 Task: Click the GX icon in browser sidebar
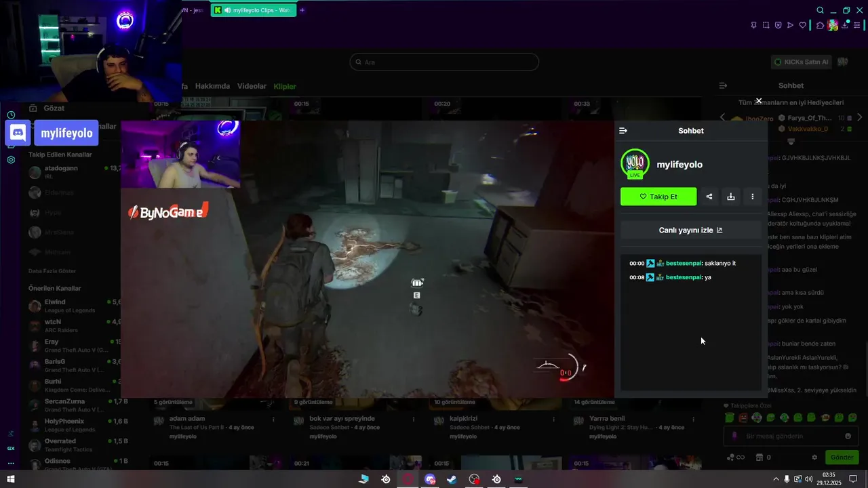pos(11,448)
